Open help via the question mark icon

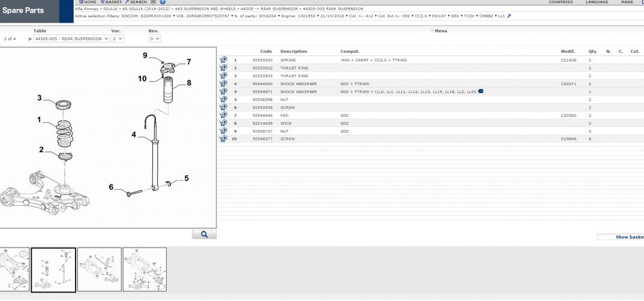click(162, 2)
